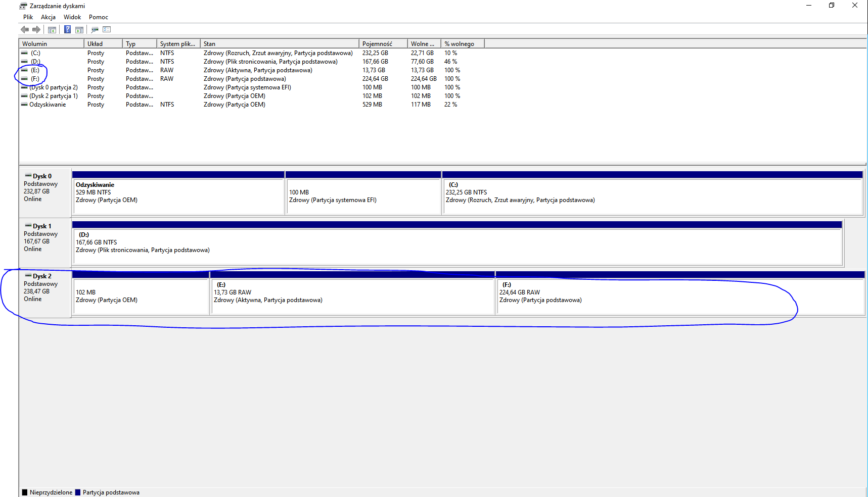Toggle the show/hide action pane icon
Image resolution: width=868 pixels, height=497 pixels.
(x=79, y=30)
